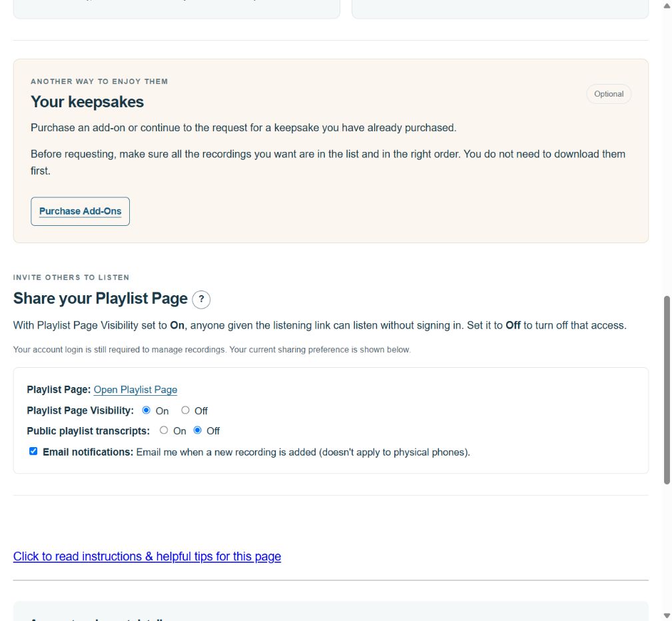672x621 pixels.
Task: Click the 'Your account login is still required' note
Action: tap(212, 350)
